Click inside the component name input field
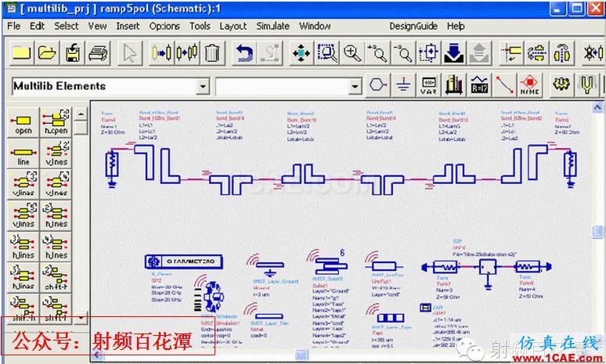This screenshot has height=364, width=606. pos(282,86)
